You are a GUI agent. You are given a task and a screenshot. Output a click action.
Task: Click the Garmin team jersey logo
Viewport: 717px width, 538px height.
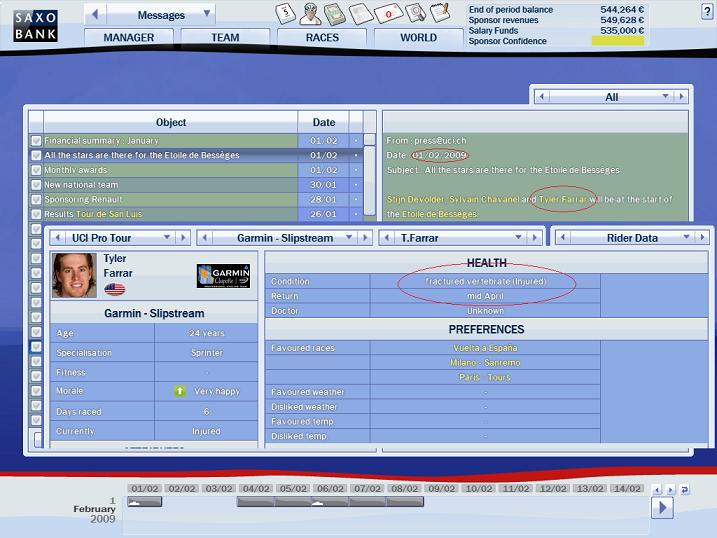222,275
